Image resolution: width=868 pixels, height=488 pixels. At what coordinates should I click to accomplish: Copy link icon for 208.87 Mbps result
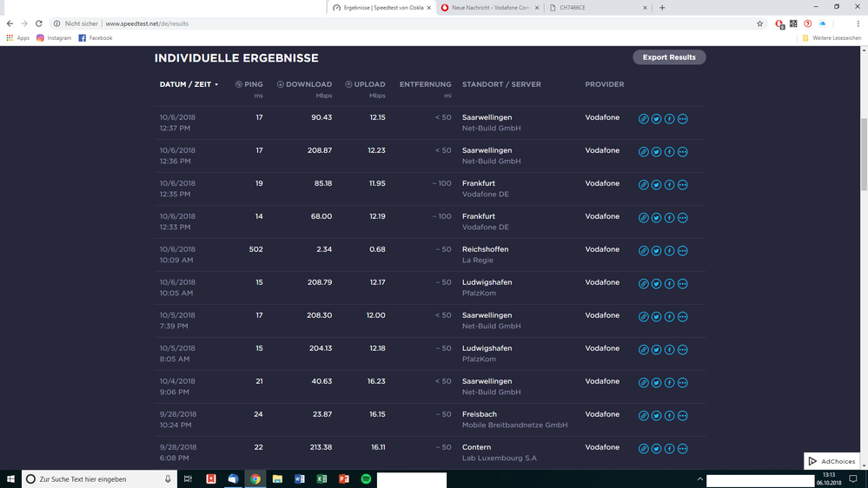coord(643,152)
